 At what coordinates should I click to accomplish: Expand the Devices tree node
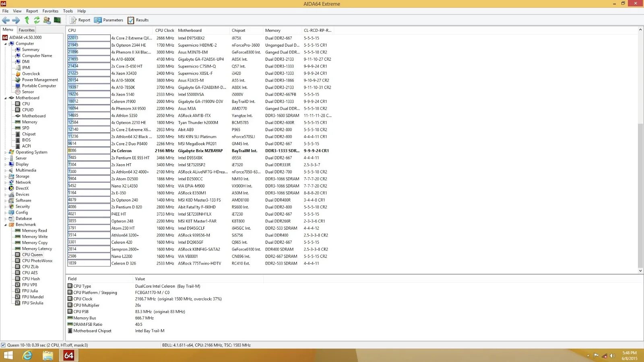coord(6,195)
